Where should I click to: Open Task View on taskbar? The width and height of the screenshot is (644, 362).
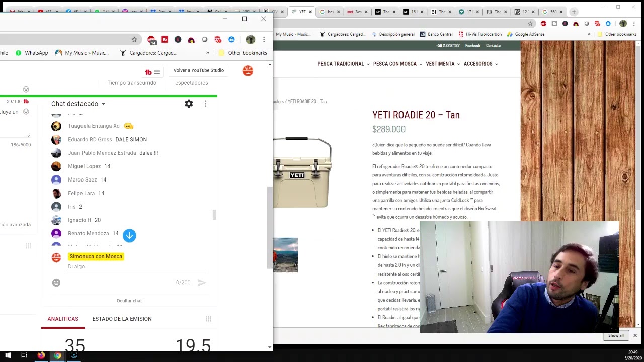coord(24,355)
